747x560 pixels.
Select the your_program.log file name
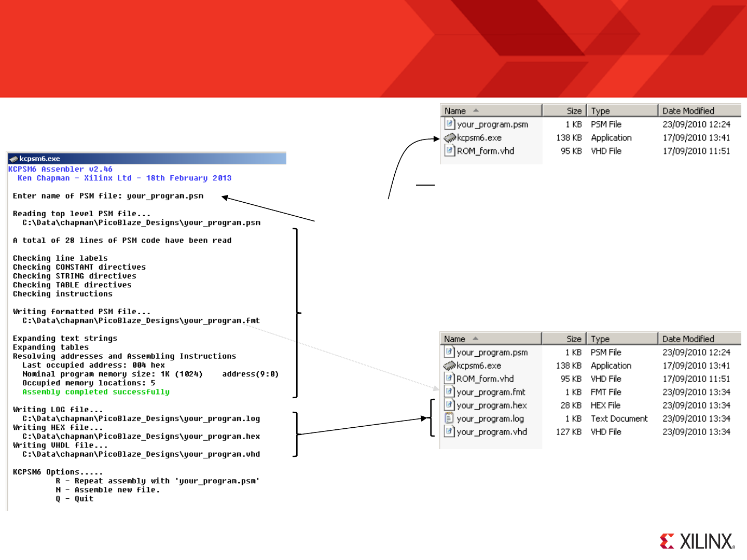(490, 419)
